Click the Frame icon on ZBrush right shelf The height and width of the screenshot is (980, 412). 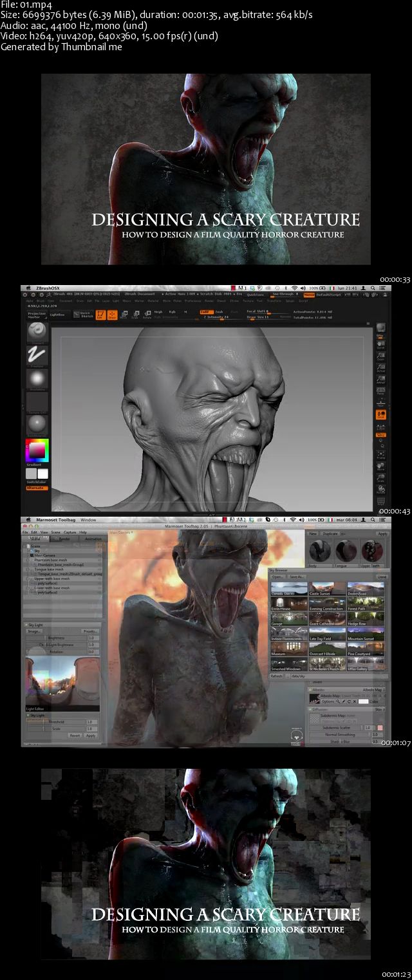pos(380,454)
